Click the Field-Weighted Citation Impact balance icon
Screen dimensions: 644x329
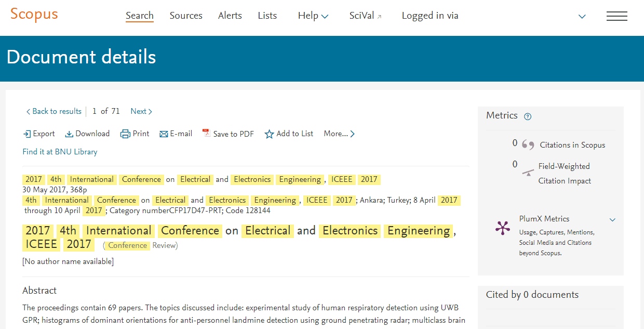pos(528,173)
